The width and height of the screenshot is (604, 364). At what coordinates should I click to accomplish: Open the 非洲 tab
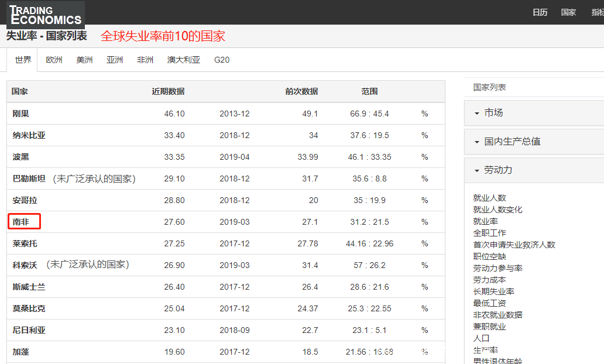click(145, 60)
